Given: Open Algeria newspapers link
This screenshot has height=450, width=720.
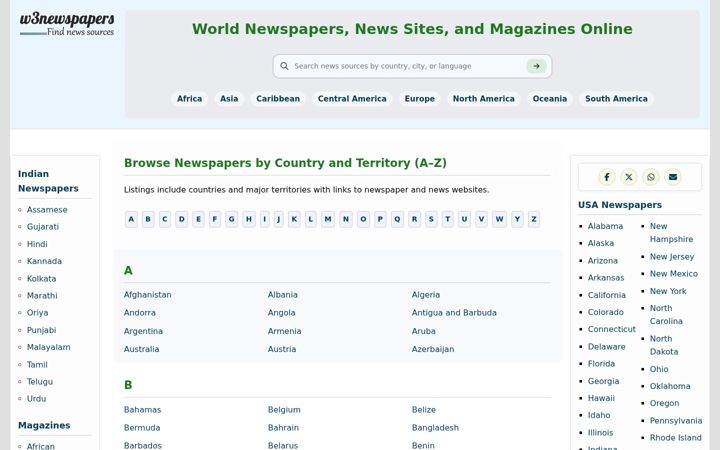Looking at the screenshot, I should pos(426,295).
